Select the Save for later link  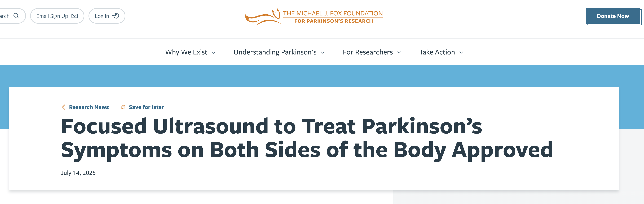(x=146, y=107)
